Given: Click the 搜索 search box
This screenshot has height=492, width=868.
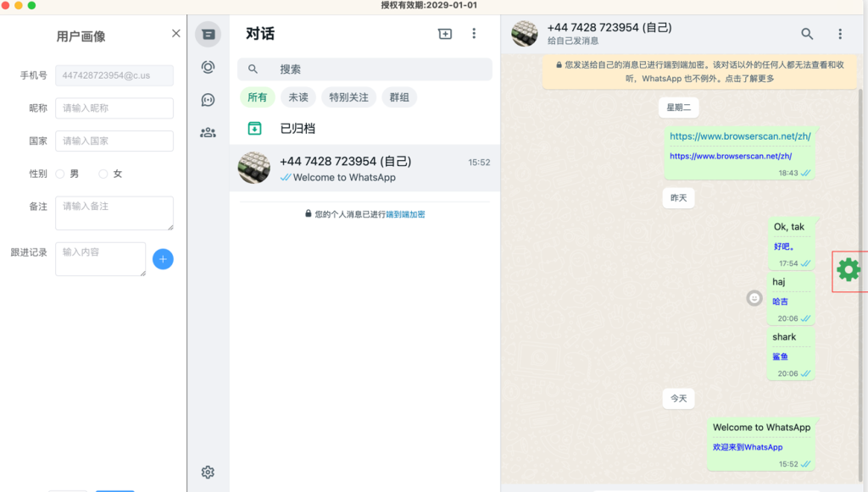Looking at the screenshot, I should point(364,69).
